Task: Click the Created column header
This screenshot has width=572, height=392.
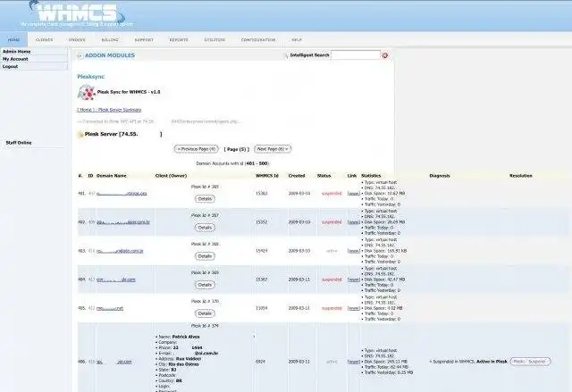Action: tap(297, 176)
